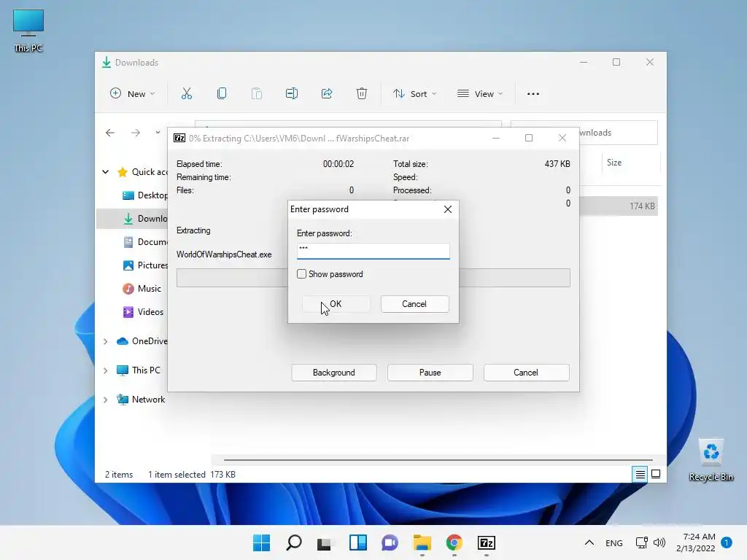Click ENG language indicator

[614, 542]
